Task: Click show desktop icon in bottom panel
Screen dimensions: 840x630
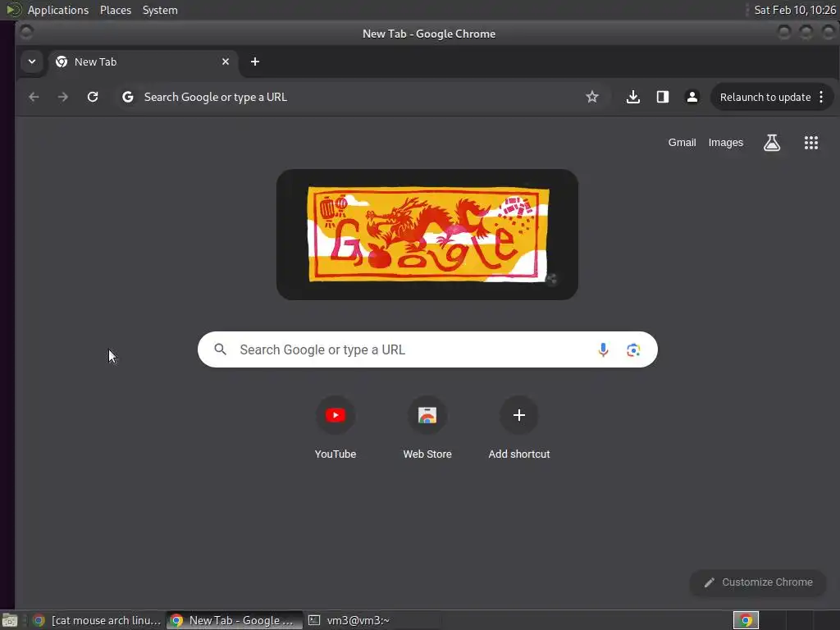Action: click(9, 620)
